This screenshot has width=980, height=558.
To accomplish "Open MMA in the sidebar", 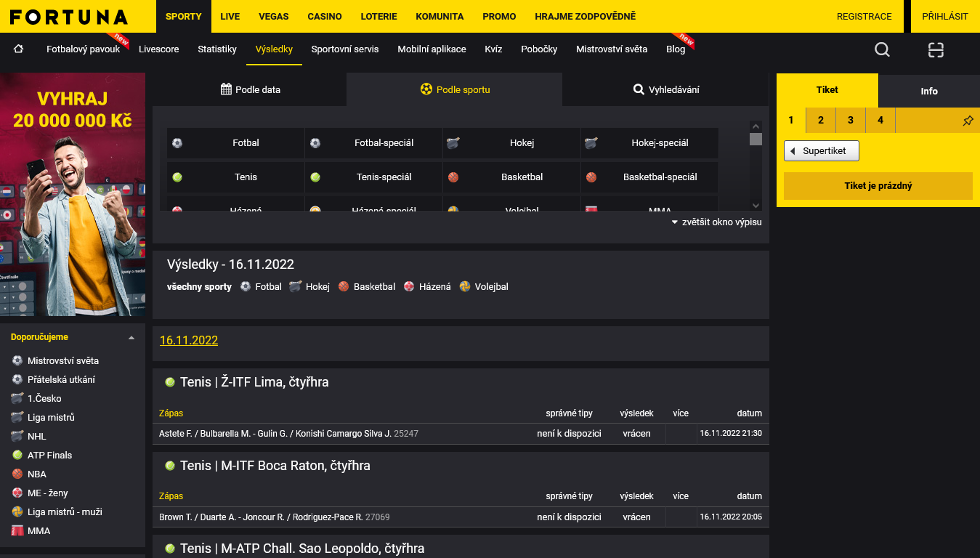I will tap(31, 531).
